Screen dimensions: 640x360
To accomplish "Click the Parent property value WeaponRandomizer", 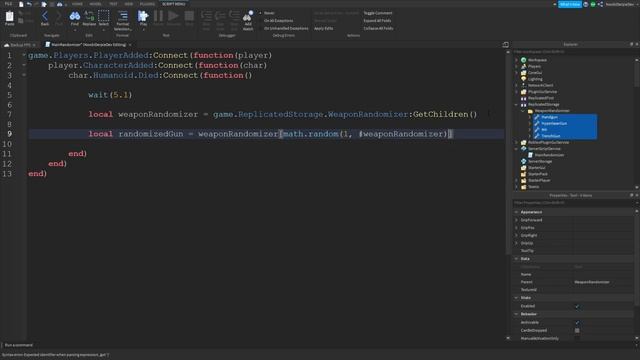I will pos(592,282).
